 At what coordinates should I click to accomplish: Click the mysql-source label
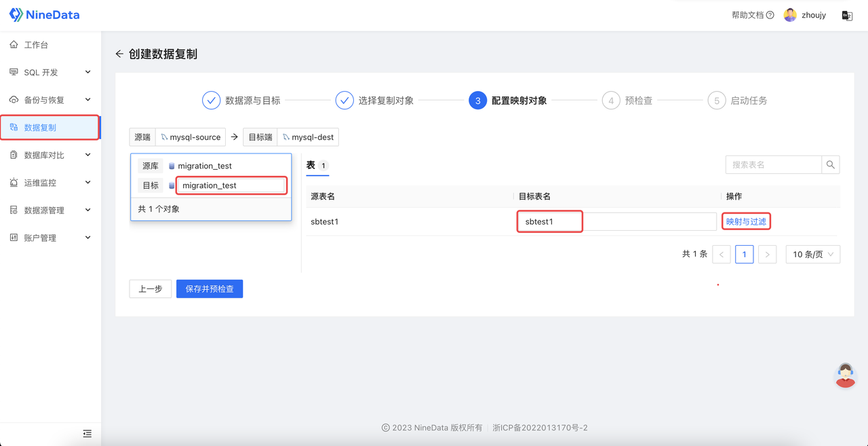pyautogui.click(x=195, y=137)
